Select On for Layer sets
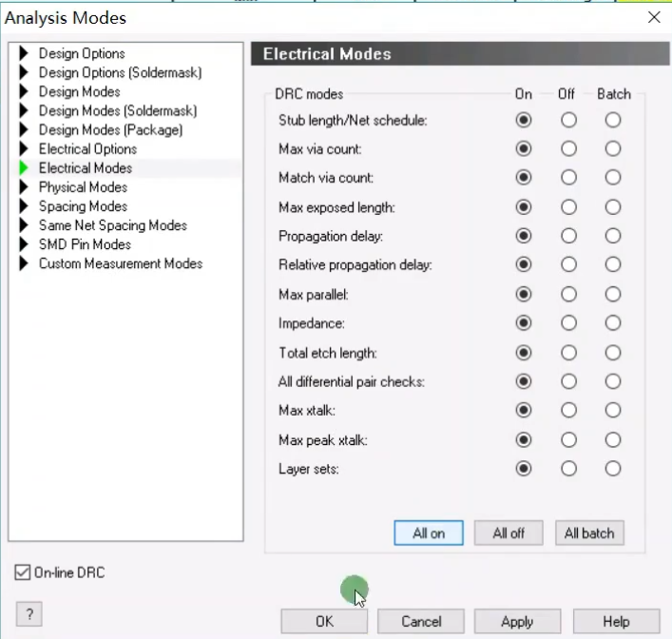Image resolution: width=672 pixels, height=639 pixels. (x=524, y=468)
